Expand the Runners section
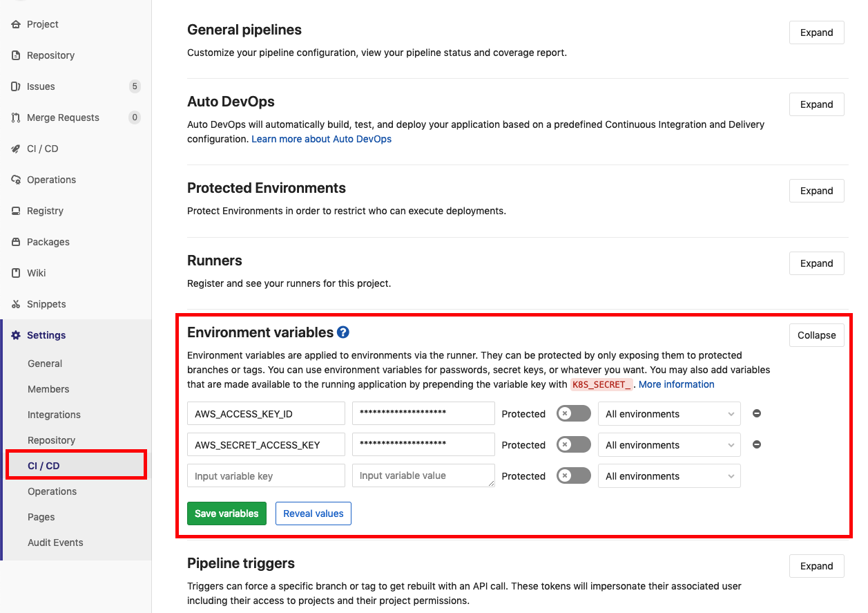The width and height of the screenshot is (868, 613). (x=816, y=263)
